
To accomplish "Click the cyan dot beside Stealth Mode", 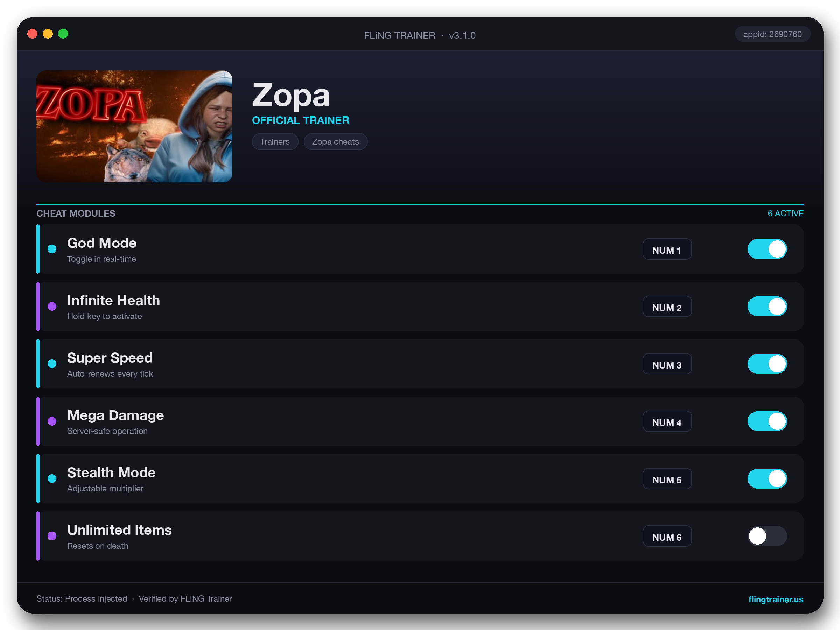I will tap(52, 478).
